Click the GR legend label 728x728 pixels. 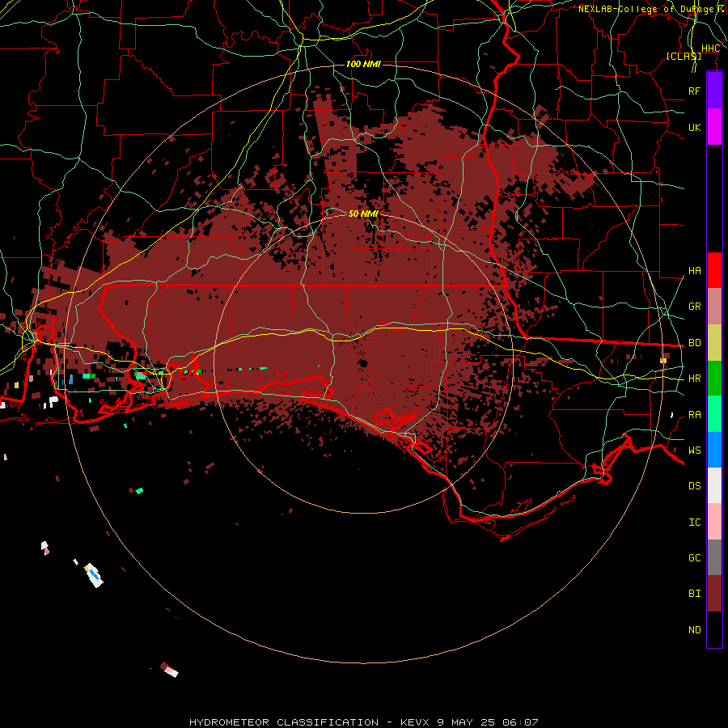coord(694,307)
